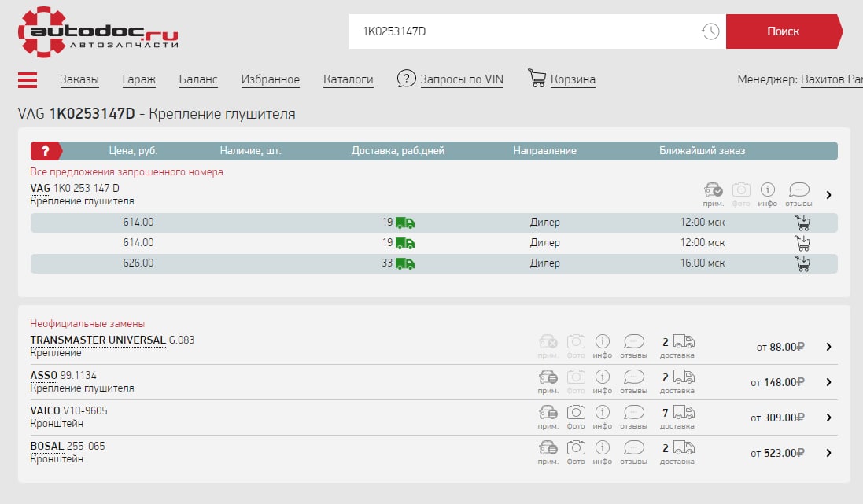The width and height of the screenshot is (863, 504).
Task: Click the price от 523.00₽
Action: (778, 454)
